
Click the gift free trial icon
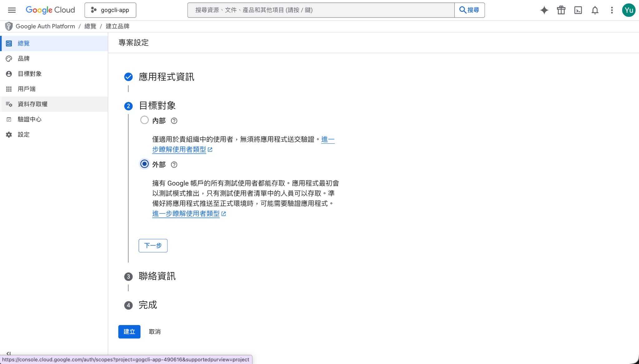[561, 10]
